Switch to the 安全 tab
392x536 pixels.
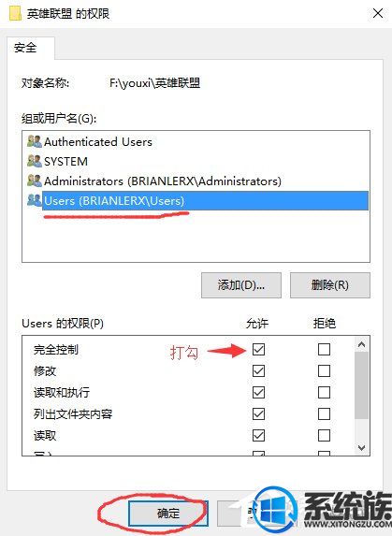(x=25, y=48)
